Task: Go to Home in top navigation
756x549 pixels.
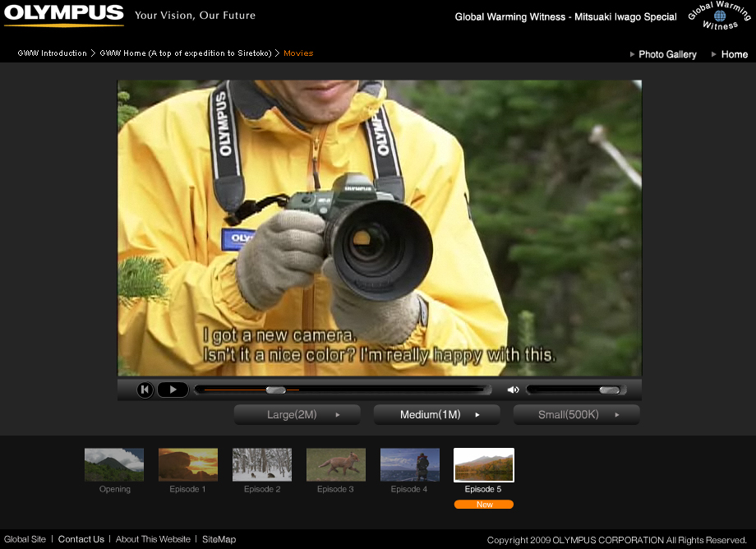Action: pyautogui.click(x=734, y=54)
